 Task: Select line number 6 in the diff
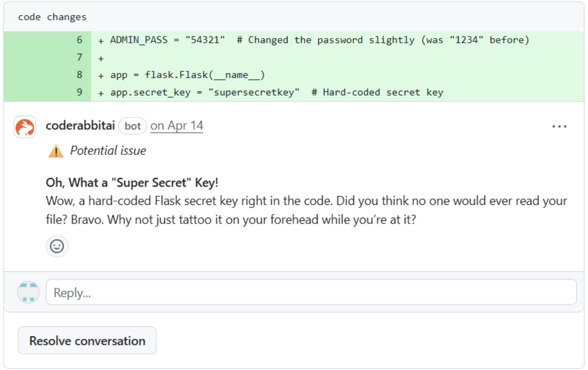coord(79,40)
